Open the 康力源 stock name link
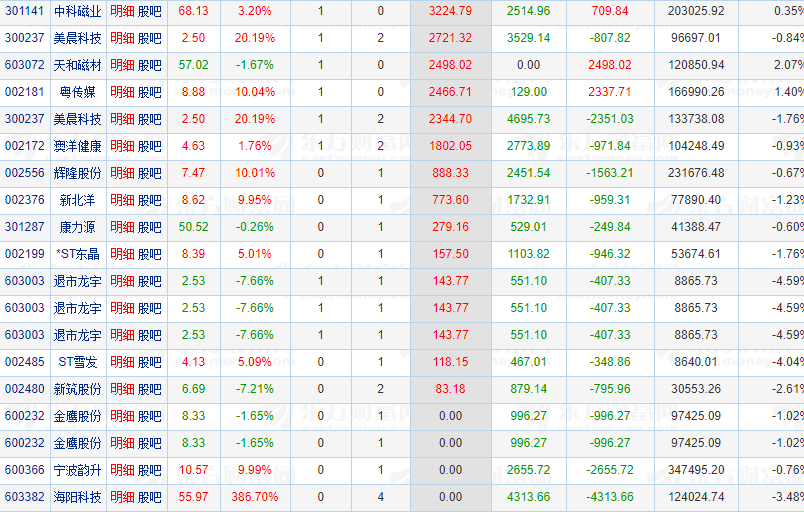The height and width of the screenshot is (512, 804). [x=77, y=227]
